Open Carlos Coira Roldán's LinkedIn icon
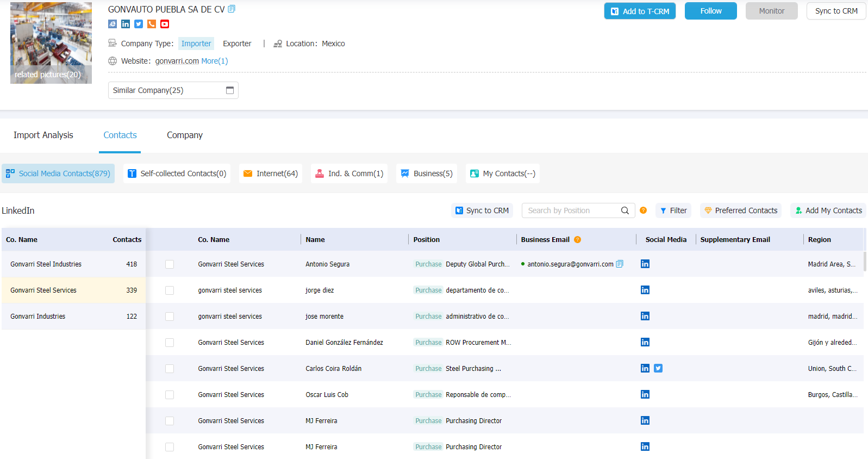 [x=645, y=368]
